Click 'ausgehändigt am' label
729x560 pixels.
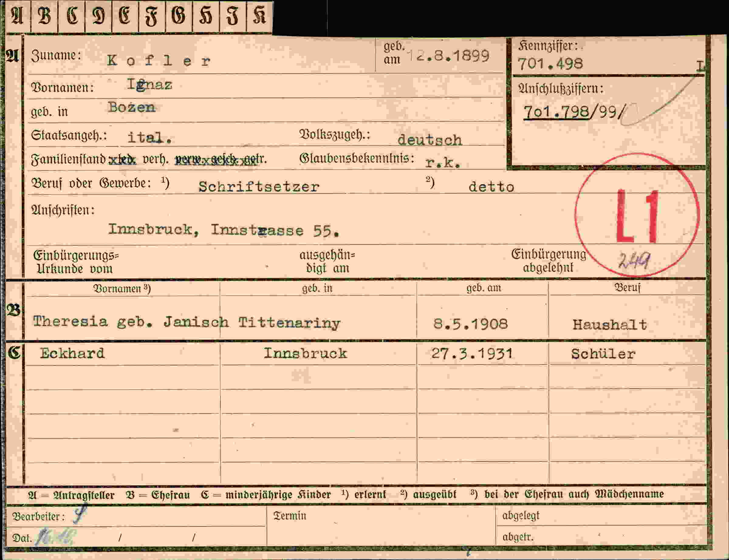pos(327,261)
